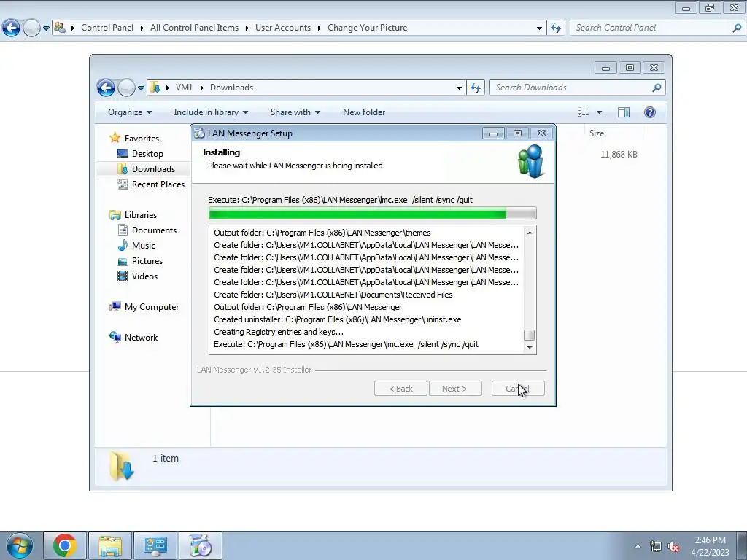Click magnifier icon in Search Control Panel
Screen dimensions: 747x560
tap(737, 28)
